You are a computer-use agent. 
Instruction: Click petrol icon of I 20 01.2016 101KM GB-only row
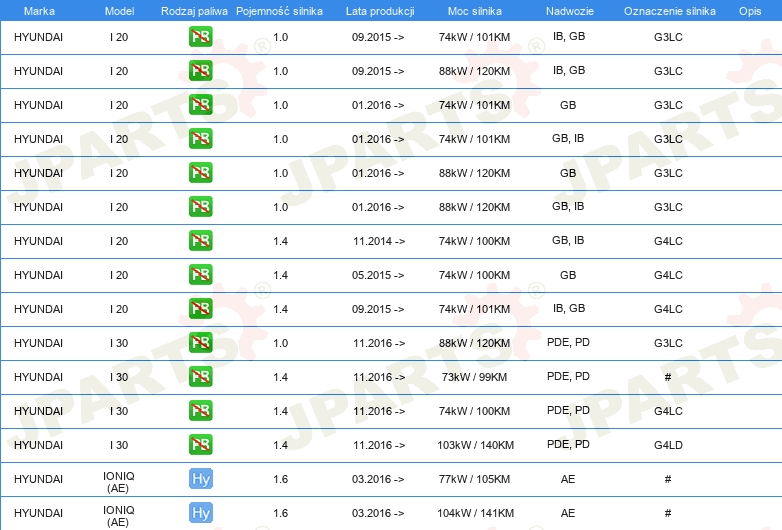pos(200,105)
